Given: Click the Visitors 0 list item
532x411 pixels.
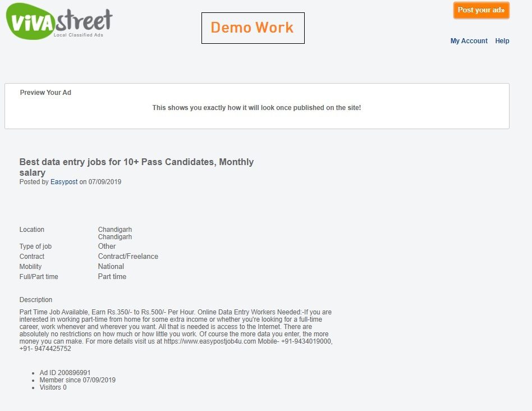Looking at the screenshot, I should point(53,387).
